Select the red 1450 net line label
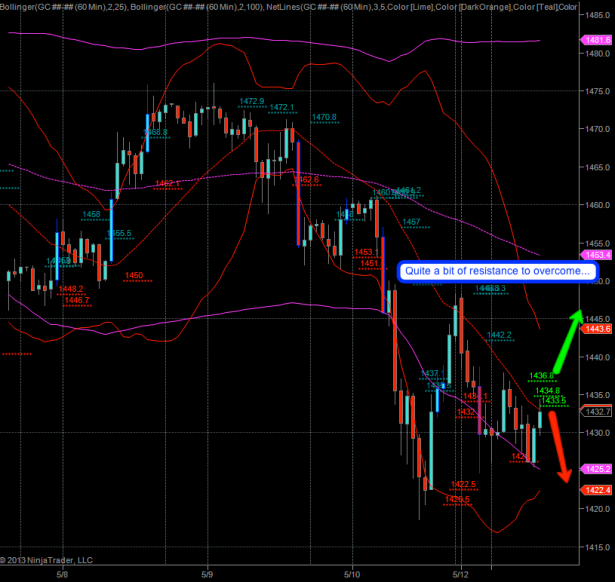The width and height of the screenshot is (615, 582). point(134,275)
